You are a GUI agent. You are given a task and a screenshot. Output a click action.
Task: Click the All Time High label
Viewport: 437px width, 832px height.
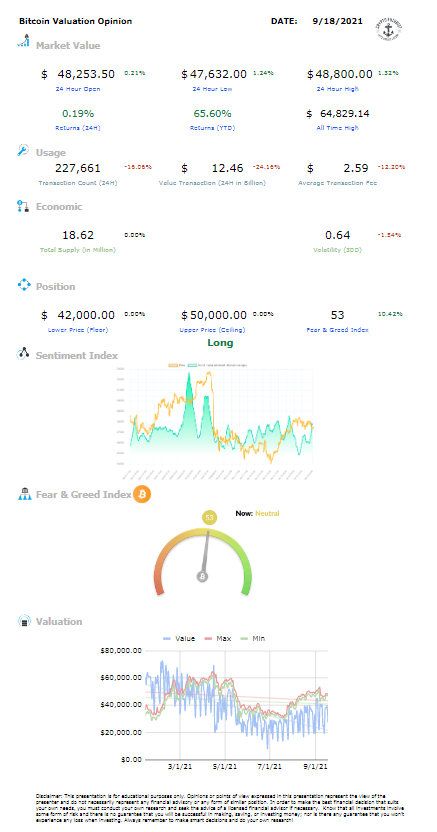point(337,128)
